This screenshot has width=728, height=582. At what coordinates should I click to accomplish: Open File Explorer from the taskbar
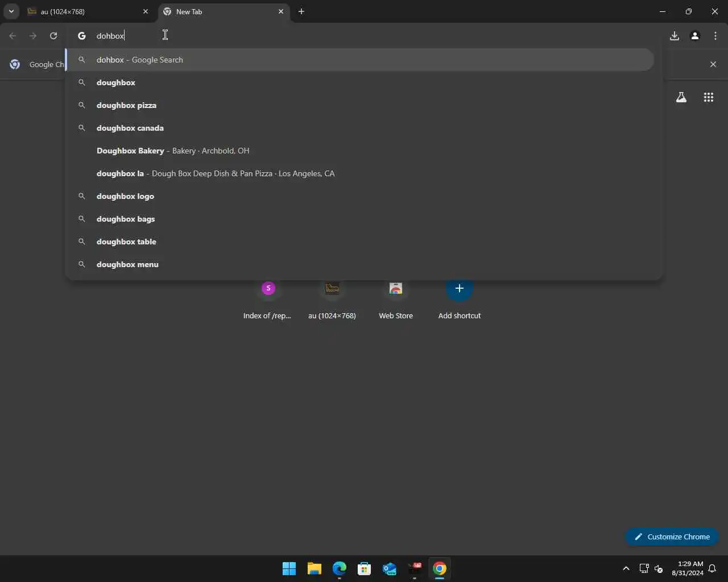tap(315, 568)
